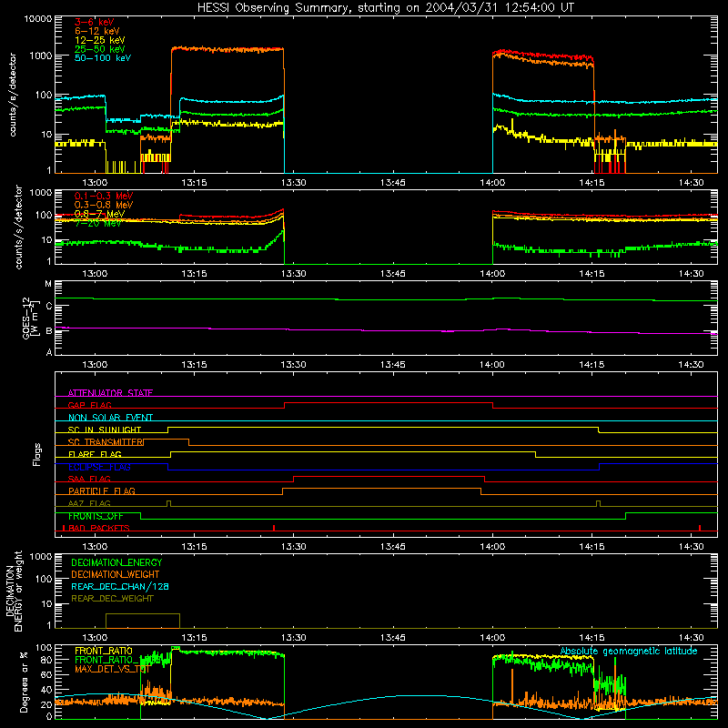Click the 10000 tick label on top panel
Viewport: 728px width, 728px height.
pyautogui.click(x=38, y=18)
